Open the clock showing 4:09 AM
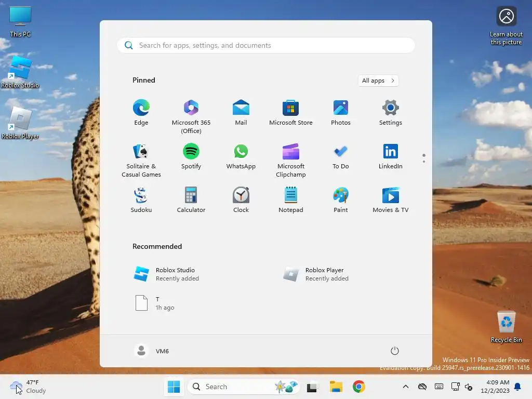Screen dimensions: 532x399 point(495,387)
